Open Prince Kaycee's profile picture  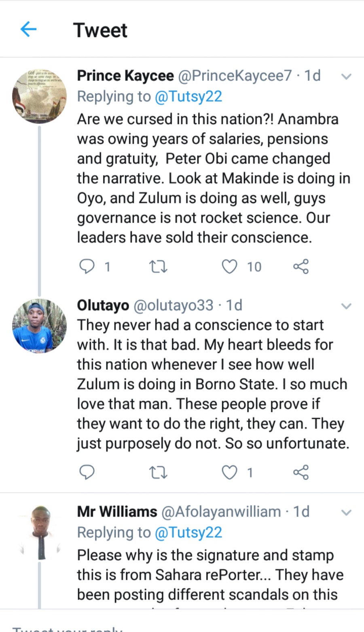coord(39,96)
